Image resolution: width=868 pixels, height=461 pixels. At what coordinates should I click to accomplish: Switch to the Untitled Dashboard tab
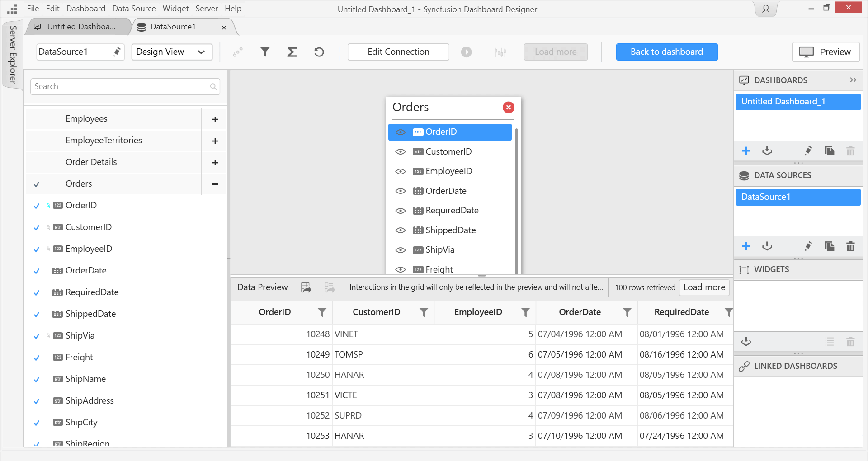80,27
